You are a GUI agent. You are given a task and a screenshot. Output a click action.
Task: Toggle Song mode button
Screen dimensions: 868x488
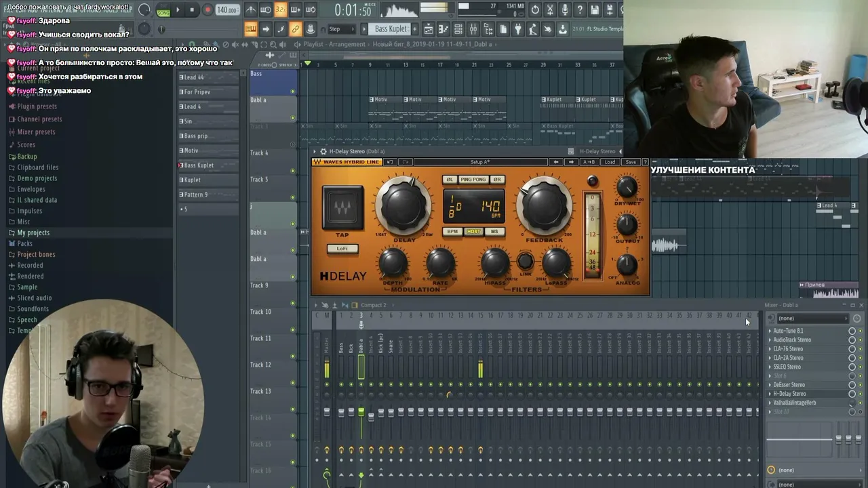(163, 12)
